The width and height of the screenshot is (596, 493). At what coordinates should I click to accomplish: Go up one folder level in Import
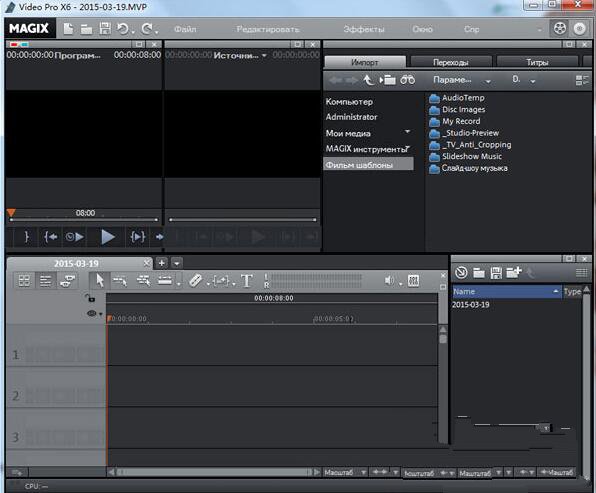[x=368, y=80]
